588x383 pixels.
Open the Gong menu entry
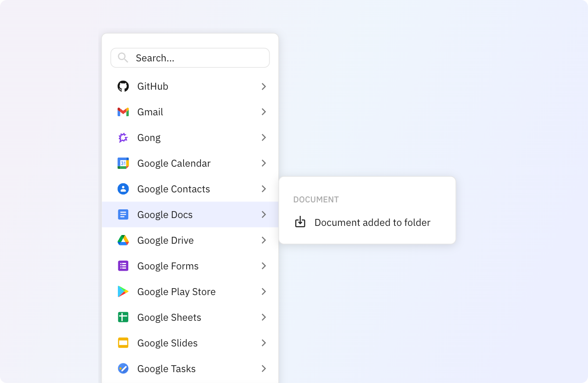[x=190, y=138]
